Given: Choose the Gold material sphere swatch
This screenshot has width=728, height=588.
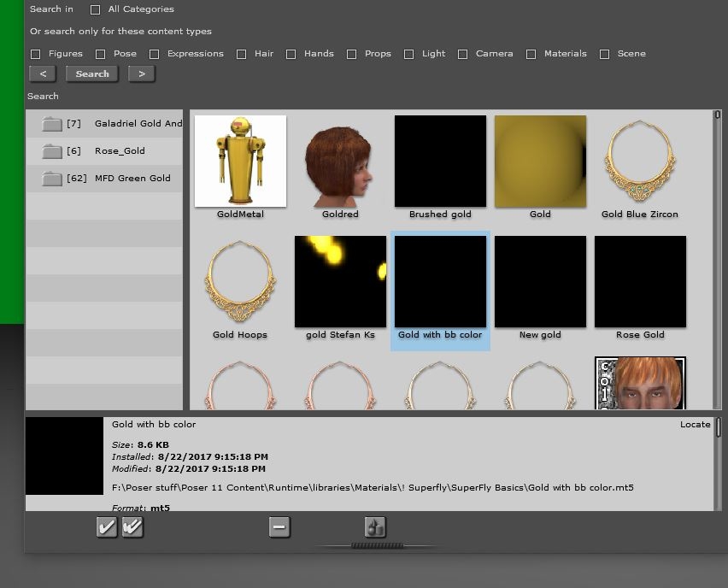Looking at the screenshot, I should point(540,162).
